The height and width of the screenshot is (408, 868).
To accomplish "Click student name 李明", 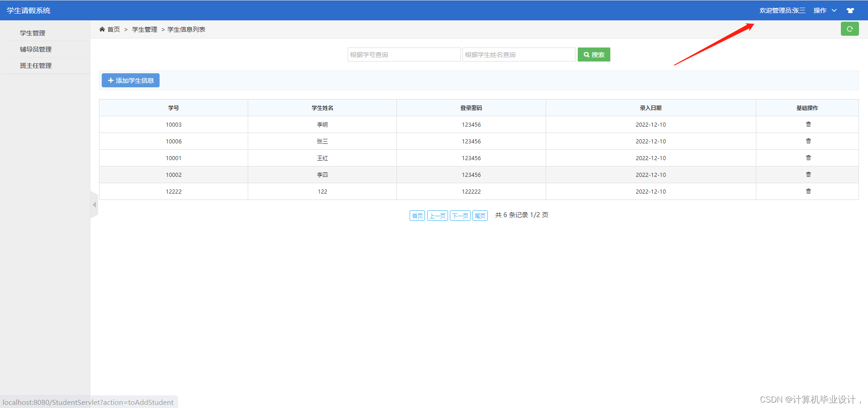I will click(322, 125).
